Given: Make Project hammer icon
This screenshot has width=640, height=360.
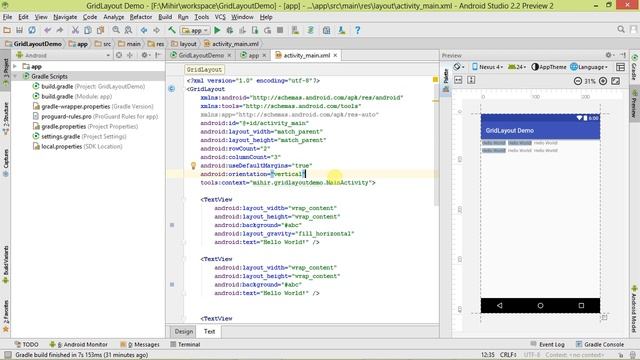Looking at the screenshot, I should point(172,30).
